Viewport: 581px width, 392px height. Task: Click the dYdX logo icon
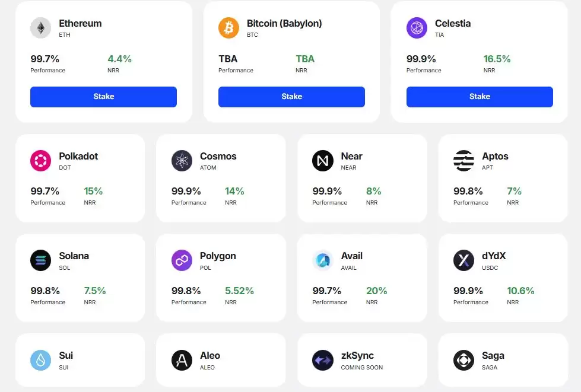click(463, 260)
